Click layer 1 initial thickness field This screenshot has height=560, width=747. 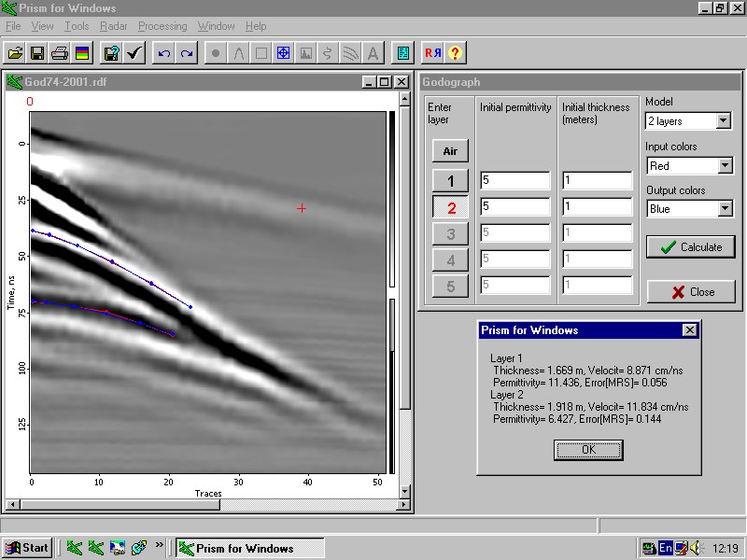click(x=598, y=180)
